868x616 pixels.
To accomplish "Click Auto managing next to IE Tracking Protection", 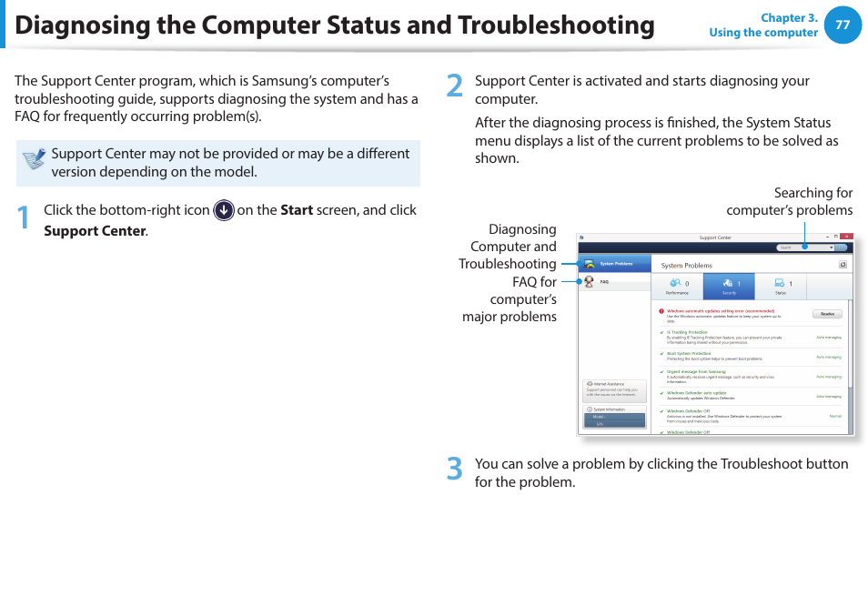I will 829,337.
